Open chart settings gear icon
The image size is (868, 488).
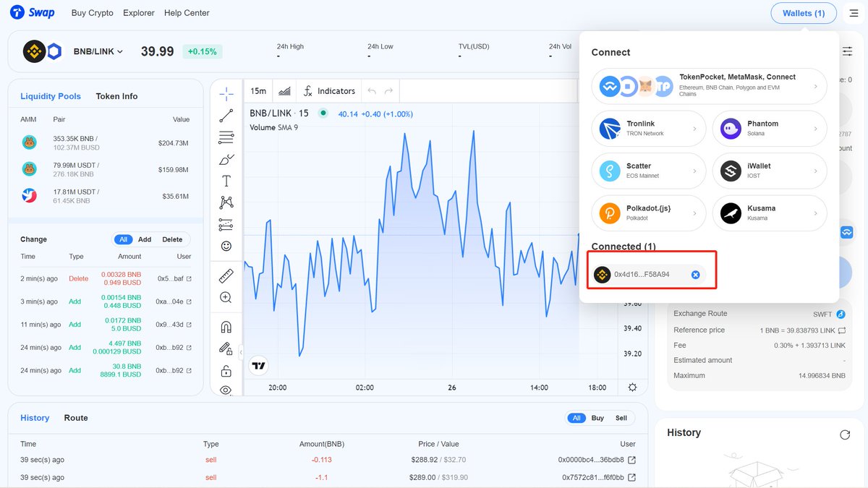point(633,388)
